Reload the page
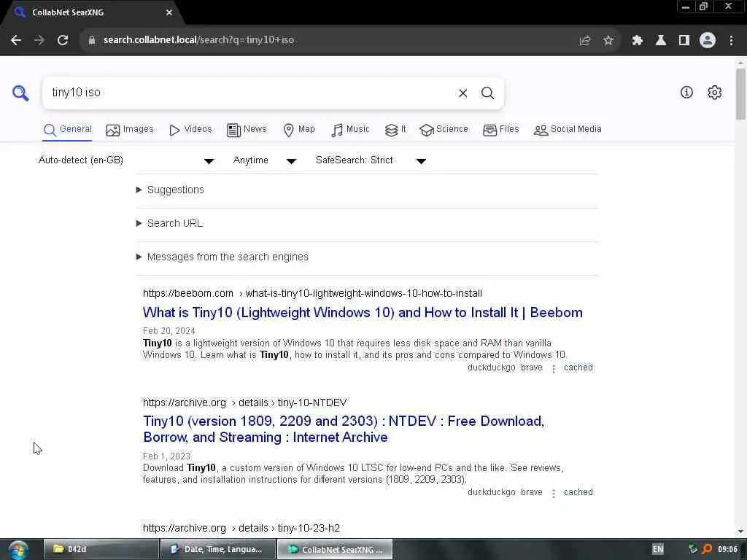The height and width of the screenshot is (560, 747). [x=63, y=40]
